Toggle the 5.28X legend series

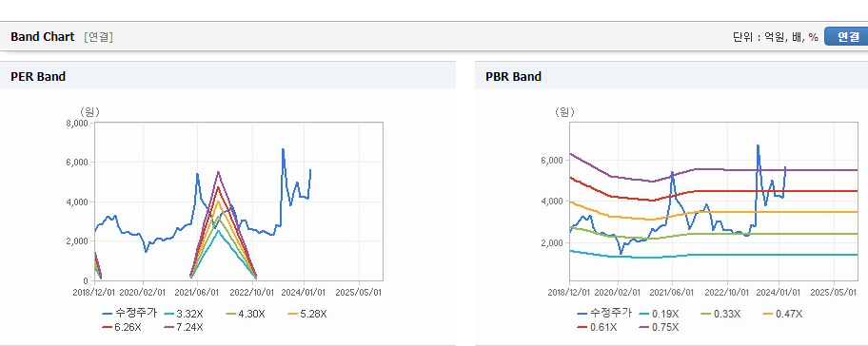point(308,314)
